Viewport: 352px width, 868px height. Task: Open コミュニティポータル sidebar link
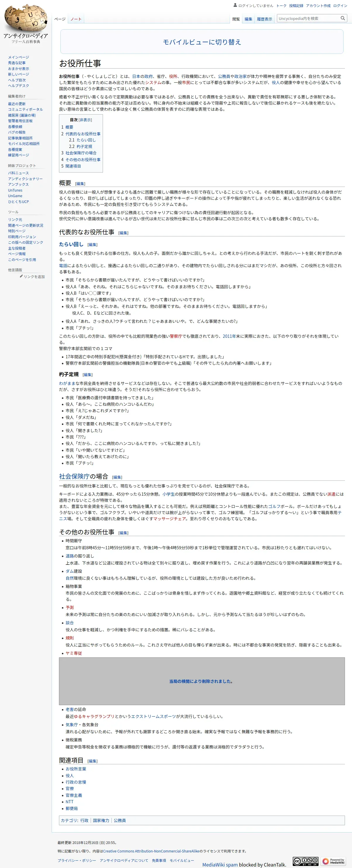pos(25,110)
